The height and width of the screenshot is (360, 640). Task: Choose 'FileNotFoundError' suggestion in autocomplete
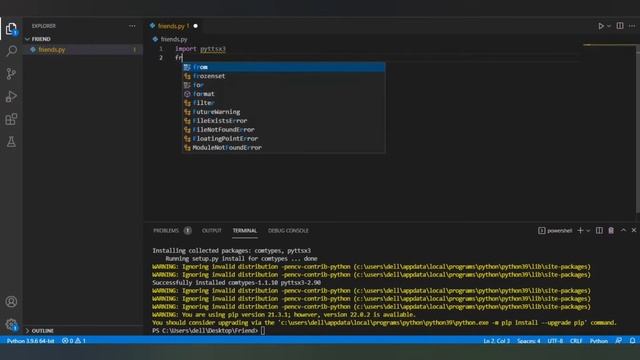tap(283, 130)
